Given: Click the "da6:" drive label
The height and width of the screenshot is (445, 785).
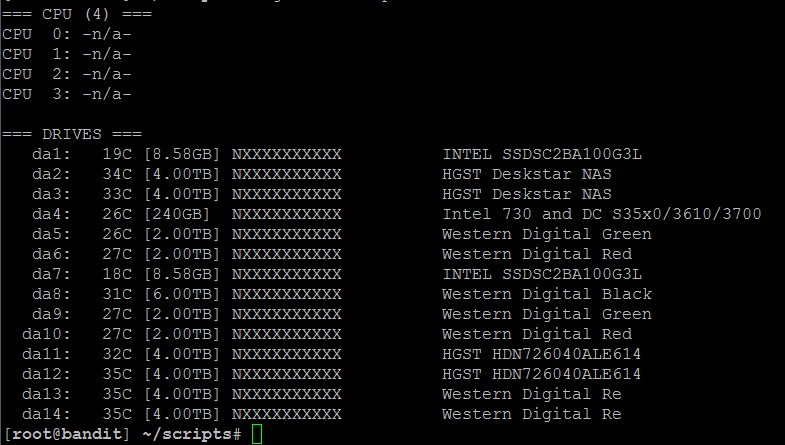Looking at the screenshot, I should (x=52, y=254).
